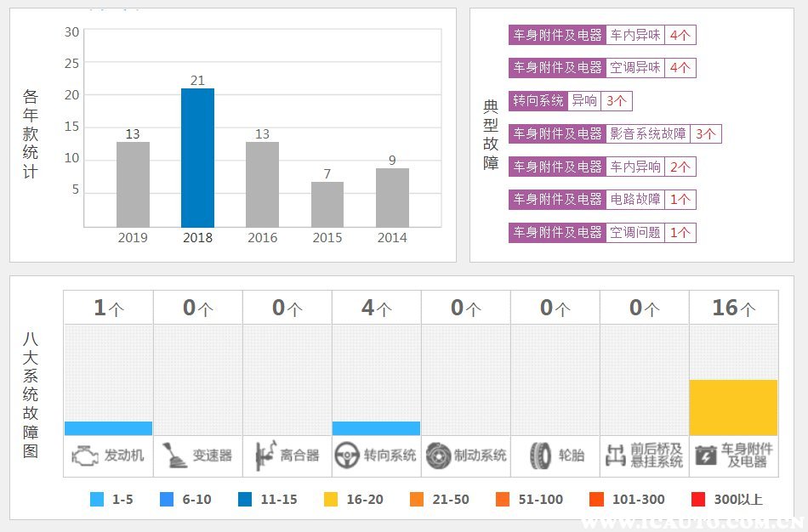Select the steering wheel (转向系统) icon
The height and width of the screenshot is (532, 808).
point(346,456)
